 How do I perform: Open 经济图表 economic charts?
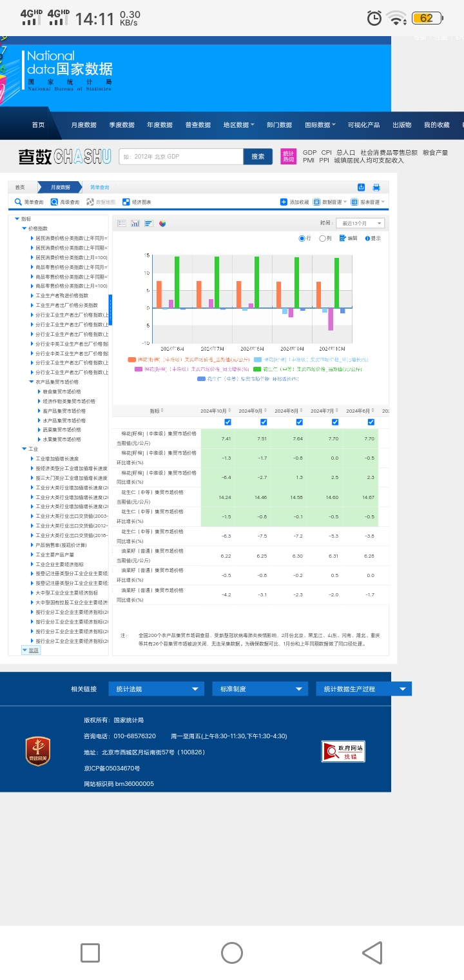pyautogui.click(x=137, y=202)
